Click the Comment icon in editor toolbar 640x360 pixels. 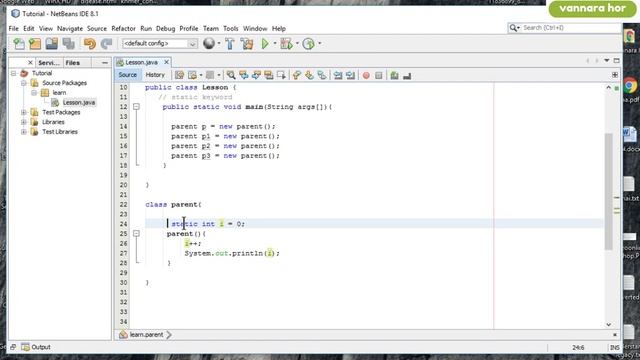[x=394, y=75]
